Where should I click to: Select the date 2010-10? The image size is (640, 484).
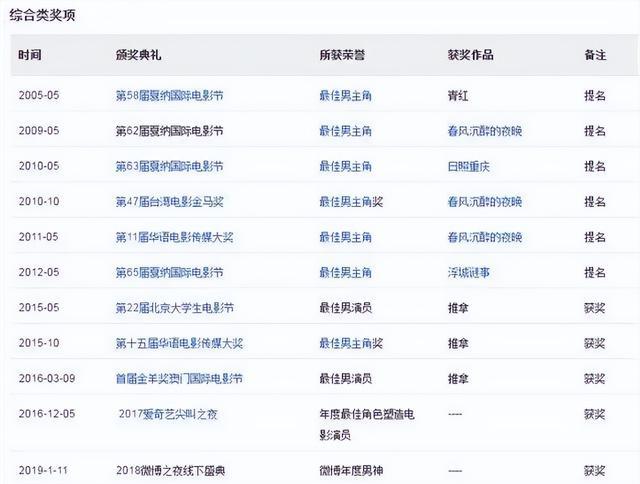click(39, 202)
